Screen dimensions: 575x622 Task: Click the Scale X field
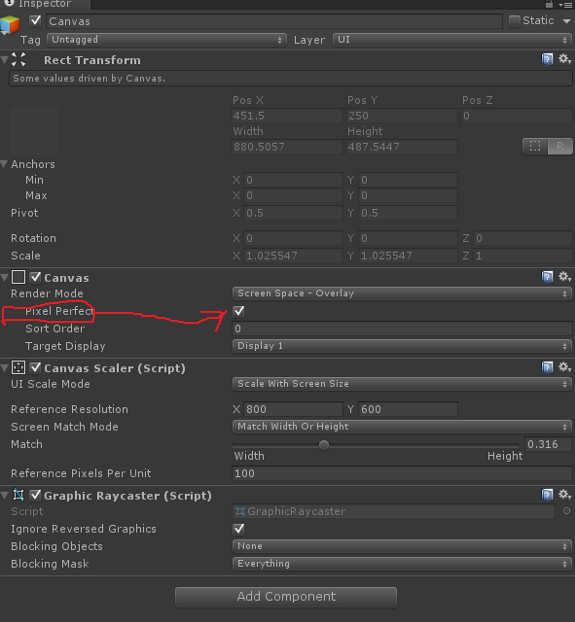(x=293, y=256)
